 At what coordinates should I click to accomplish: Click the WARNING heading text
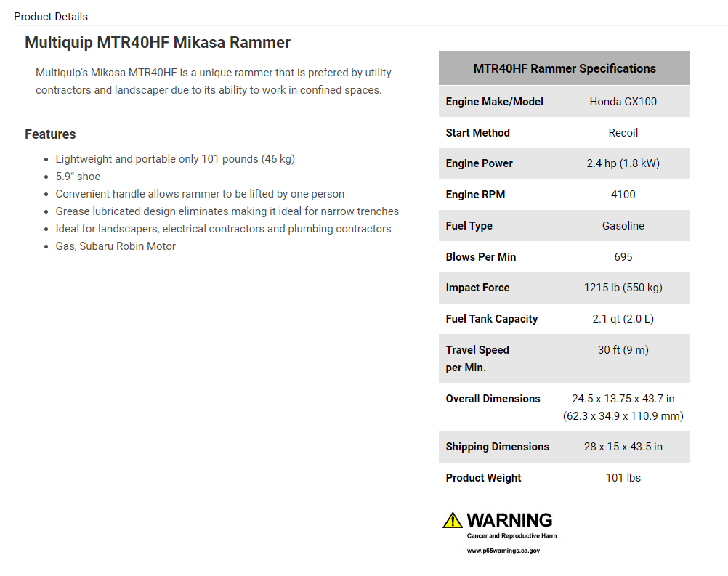tap(509, 520)
